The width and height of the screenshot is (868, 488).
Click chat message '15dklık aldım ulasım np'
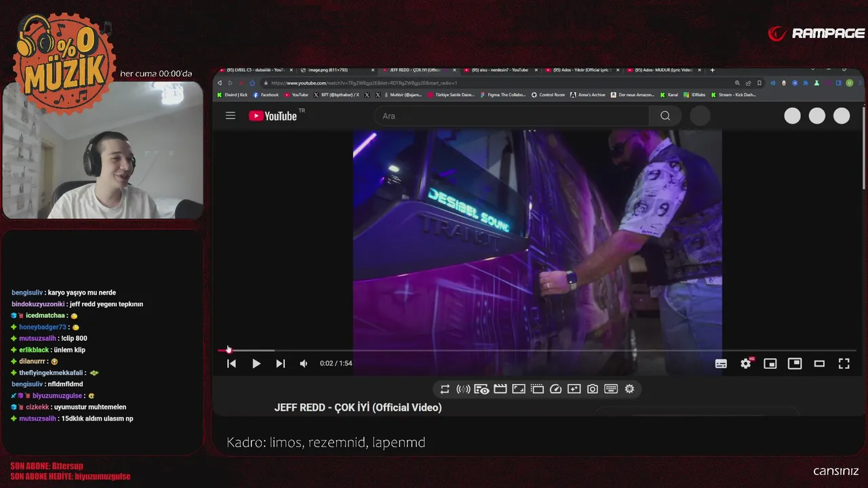pos(98,419)
